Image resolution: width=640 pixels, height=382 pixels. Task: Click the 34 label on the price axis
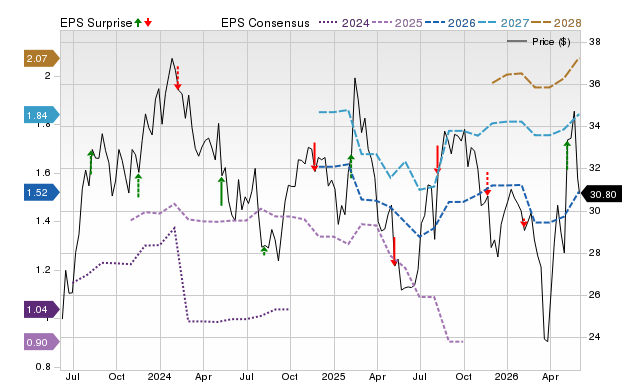[x=595, y=126]
